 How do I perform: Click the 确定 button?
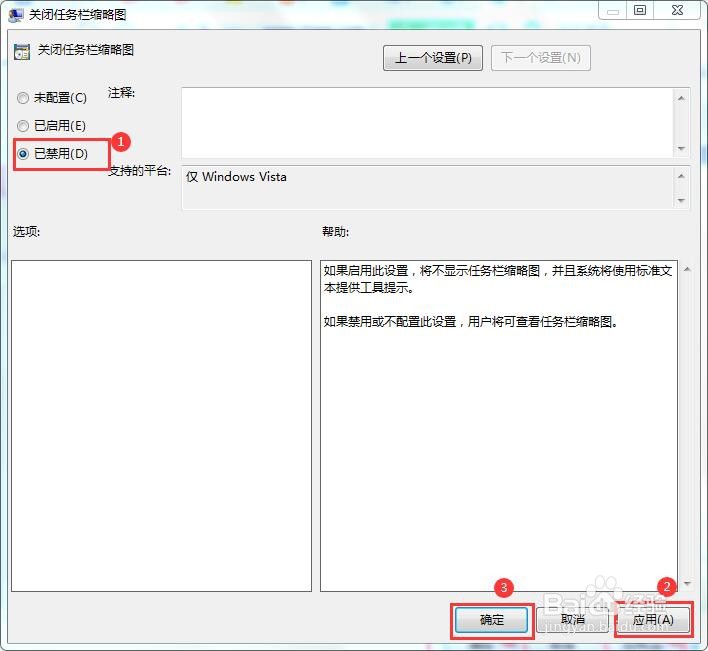point(491,620)
